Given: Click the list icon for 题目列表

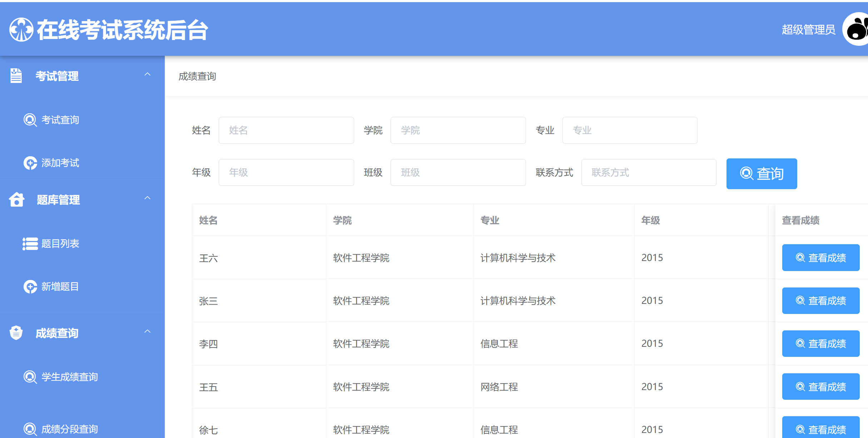Looking at the screenshot, I should click(x=30, y=243).
